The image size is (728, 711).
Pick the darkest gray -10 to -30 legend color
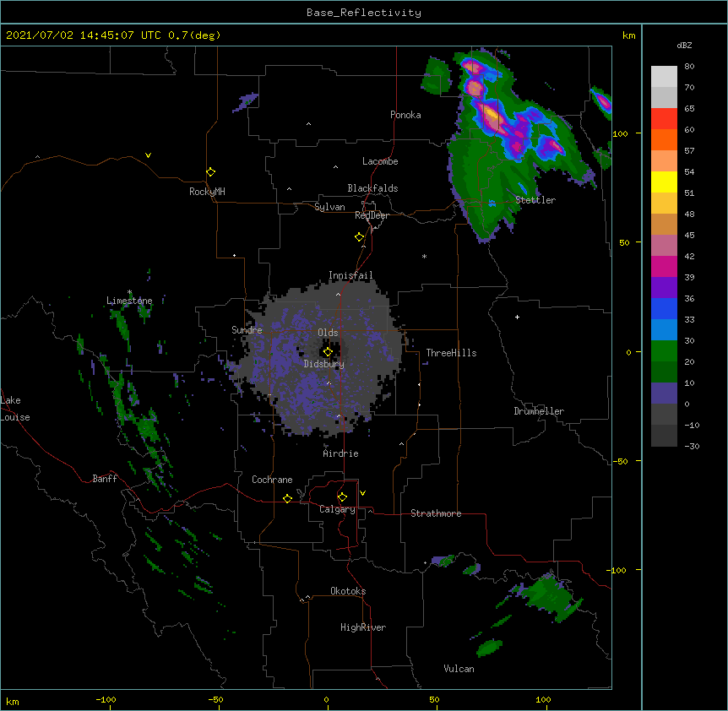664,436
